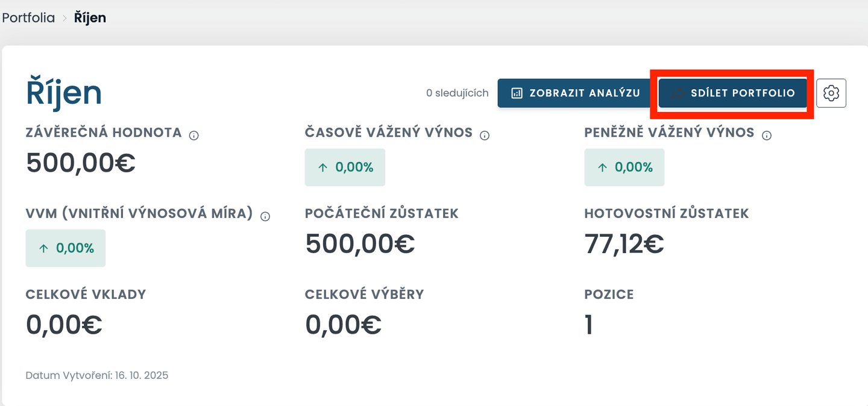Select the Říjen breadcrumb item
The image size is (868, 406).
(x=90, y=17)
